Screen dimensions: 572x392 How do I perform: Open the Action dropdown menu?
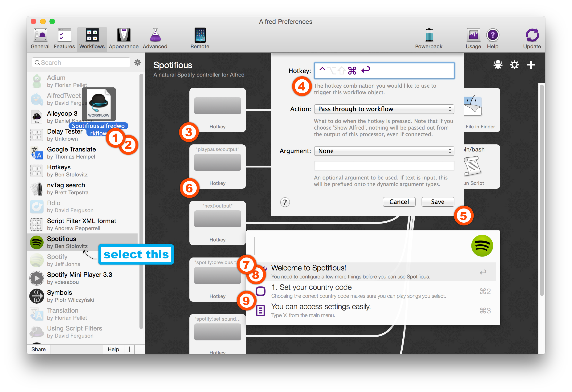pos(384,109)
